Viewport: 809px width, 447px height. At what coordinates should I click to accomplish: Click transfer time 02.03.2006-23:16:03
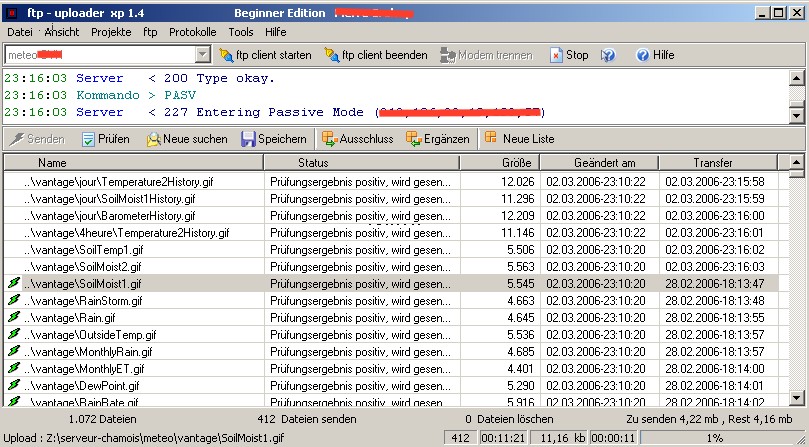point(715,267)
